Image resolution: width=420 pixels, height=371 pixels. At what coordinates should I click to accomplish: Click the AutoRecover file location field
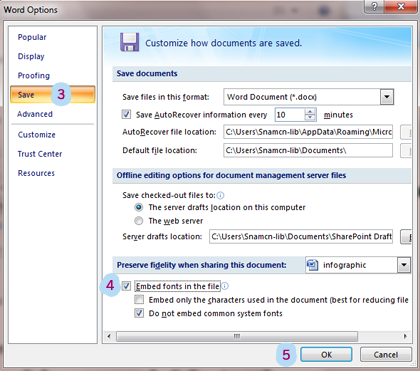click(x=308, y=132)
